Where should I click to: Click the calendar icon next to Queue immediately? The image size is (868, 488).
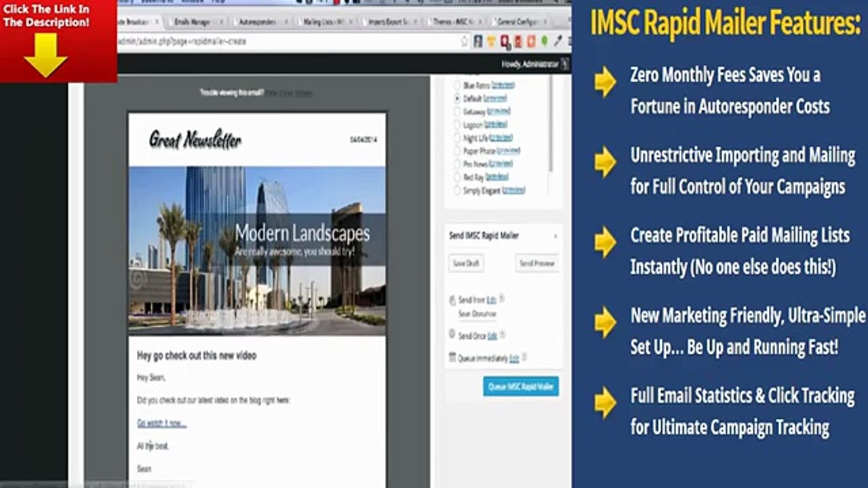pyautogui.click(x=452, y=357)
